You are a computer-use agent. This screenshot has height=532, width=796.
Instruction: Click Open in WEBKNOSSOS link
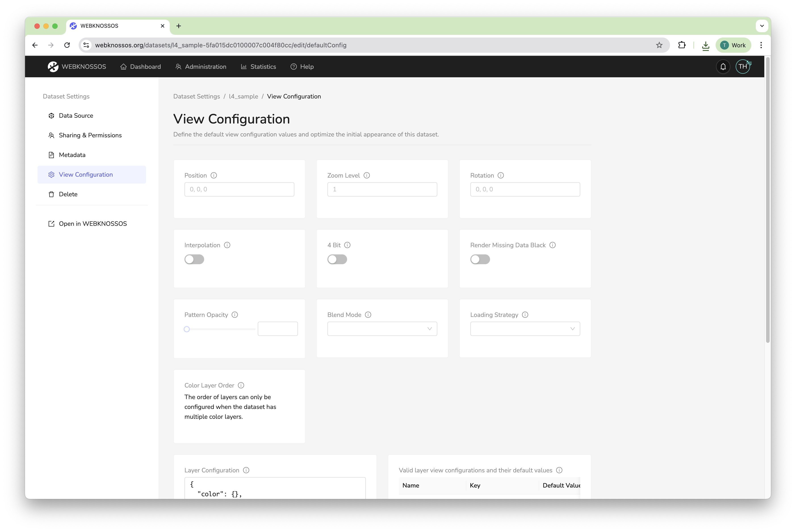(92, 224)
